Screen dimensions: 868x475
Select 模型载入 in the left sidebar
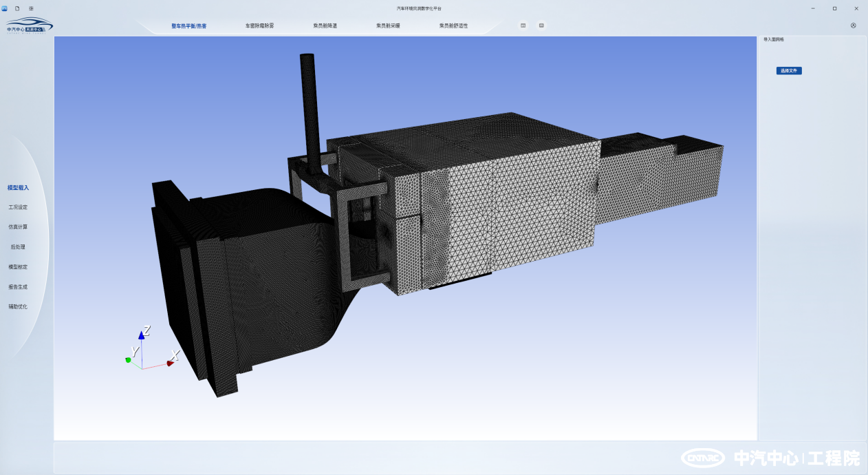pyautogui.click(x=18, y=187)
